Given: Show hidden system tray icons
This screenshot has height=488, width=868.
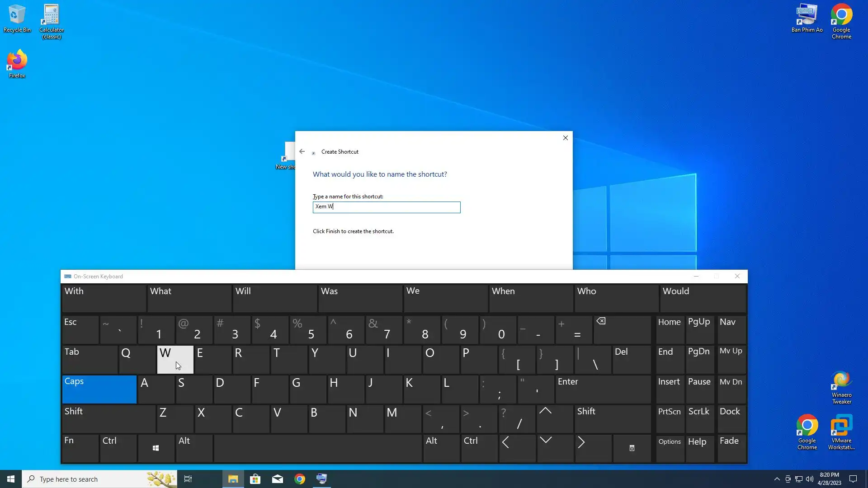Looking at the screenshot, I should point(777,479).
